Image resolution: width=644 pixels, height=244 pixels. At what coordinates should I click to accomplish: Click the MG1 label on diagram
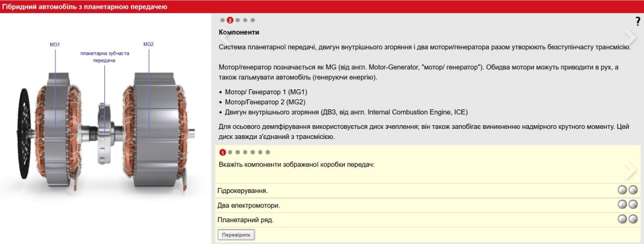(55, 45)
